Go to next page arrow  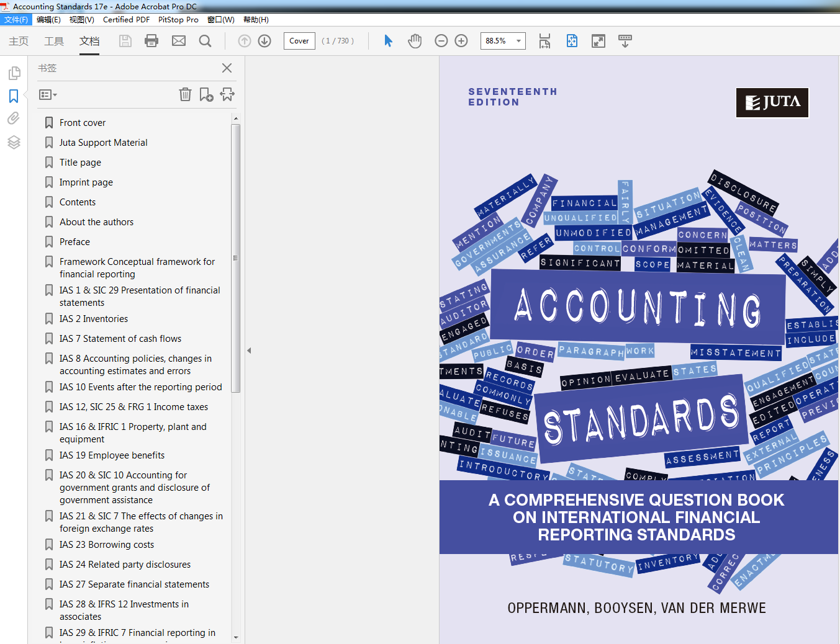(264, 41)
